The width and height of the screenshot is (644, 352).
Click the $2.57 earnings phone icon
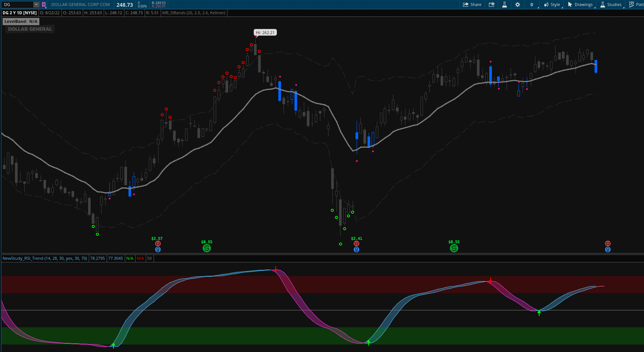(158, 244)
